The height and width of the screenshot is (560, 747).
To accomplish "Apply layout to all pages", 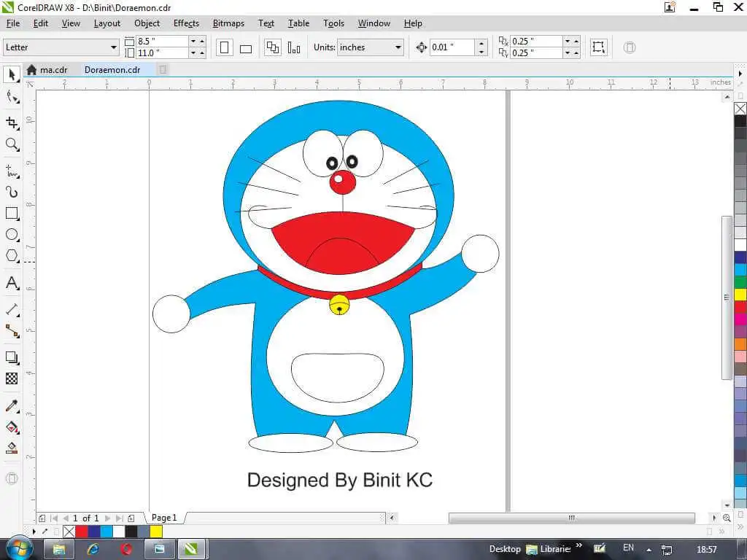I will [273, 47].
